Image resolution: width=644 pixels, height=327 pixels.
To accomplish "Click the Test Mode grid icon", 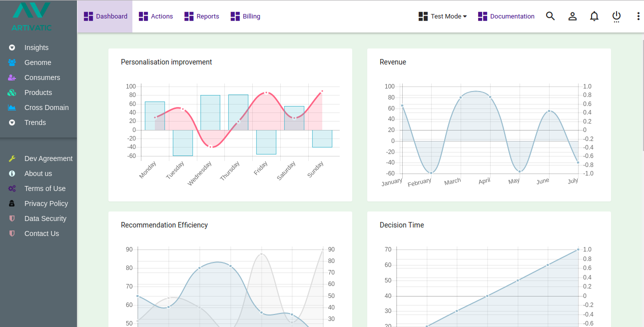I will pyautogui.click(x=423, y=16).
